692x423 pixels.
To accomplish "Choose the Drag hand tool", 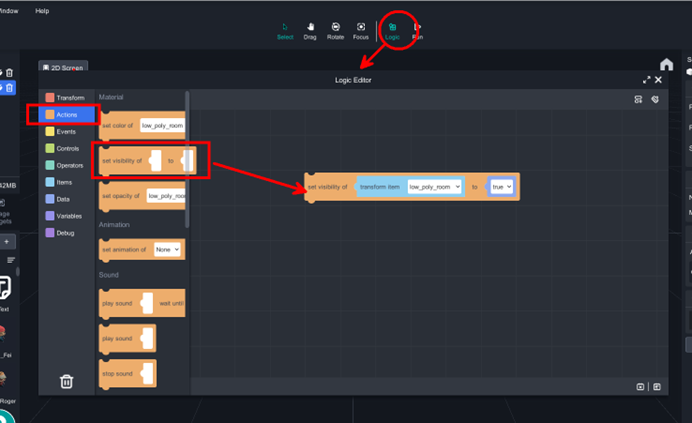I will (x=310, y=30).
